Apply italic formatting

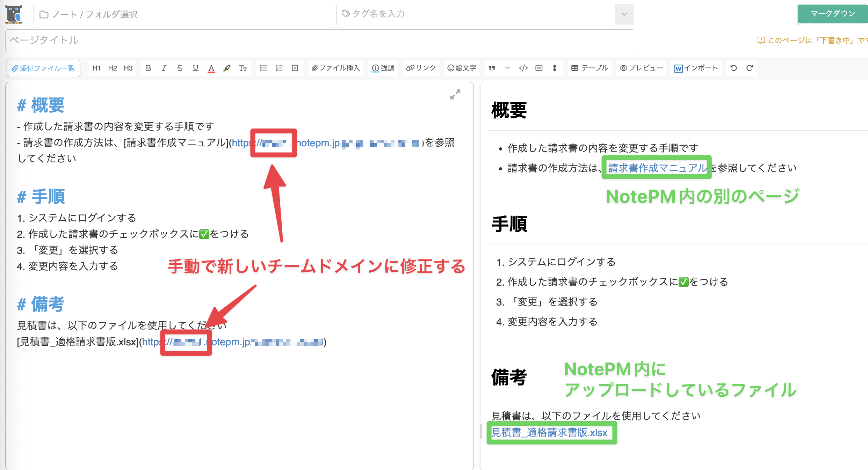point(164,68)
